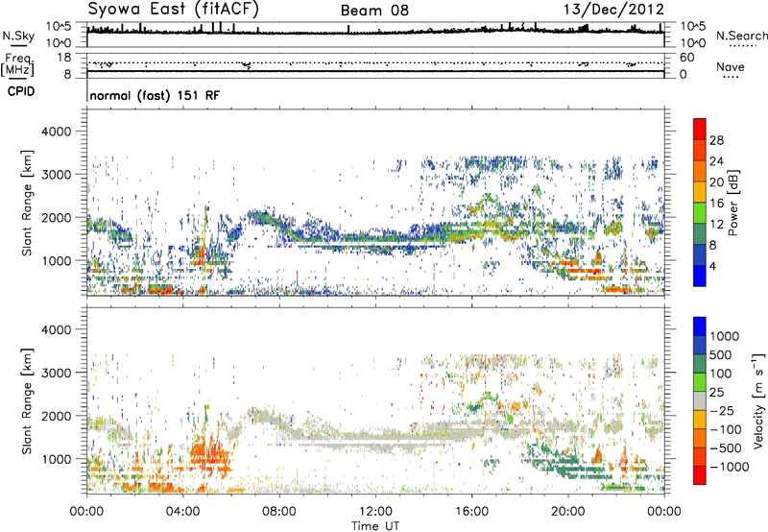Click the 'CPID' label
Image resolution: width=768 pixels, height=532 pixels.
pos(21,91)
